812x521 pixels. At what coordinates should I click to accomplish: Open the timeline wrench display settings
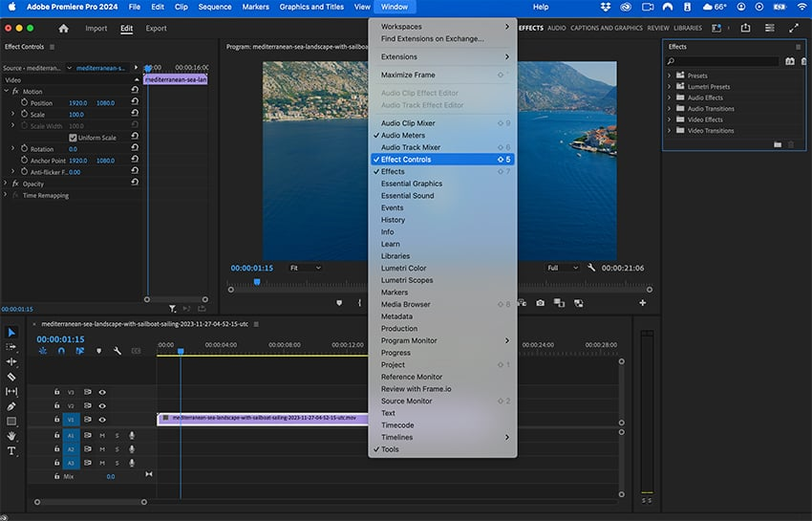pyautogui.click(x=118, y=351)
